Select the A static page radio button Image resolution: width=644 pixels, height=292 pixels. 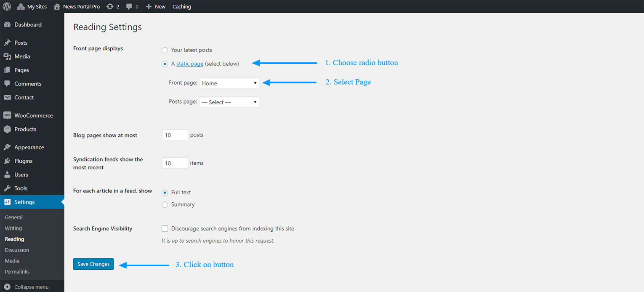[165, 64]
